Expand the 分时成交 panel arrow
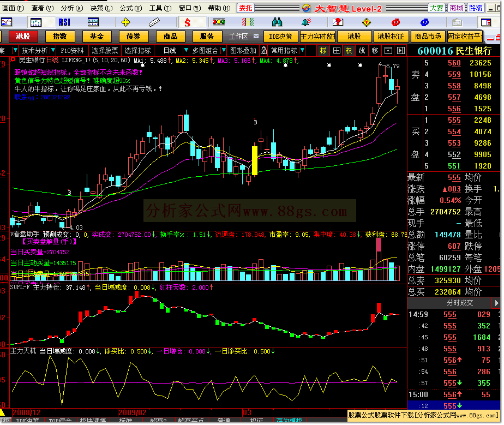Viewport: 504px width, 425px height. coord(496,302)
